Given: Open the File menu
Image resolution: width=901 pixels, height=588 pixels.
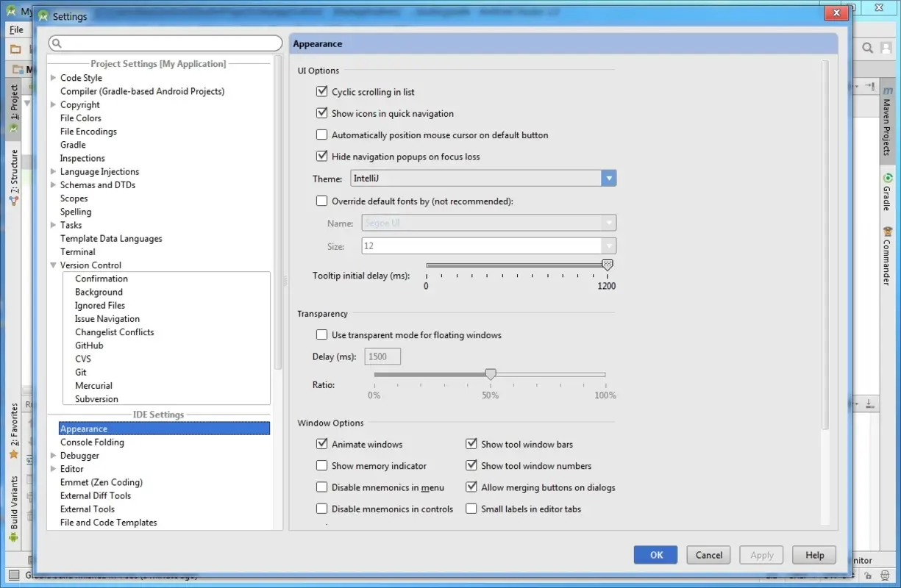Looking at the screenshot, I should (x=16, y=29).
